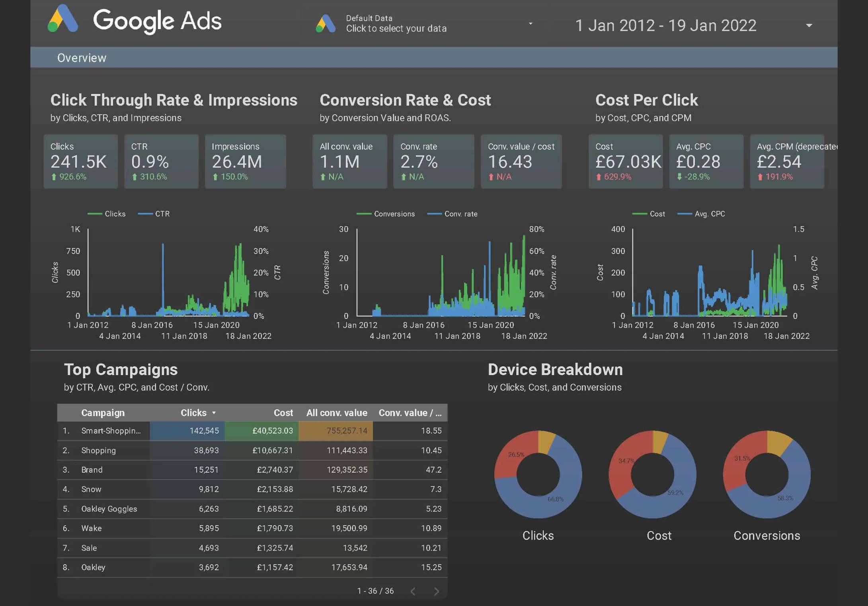
Task: Open the date range dropdown arrow
Action: click(x=809, y=25)
